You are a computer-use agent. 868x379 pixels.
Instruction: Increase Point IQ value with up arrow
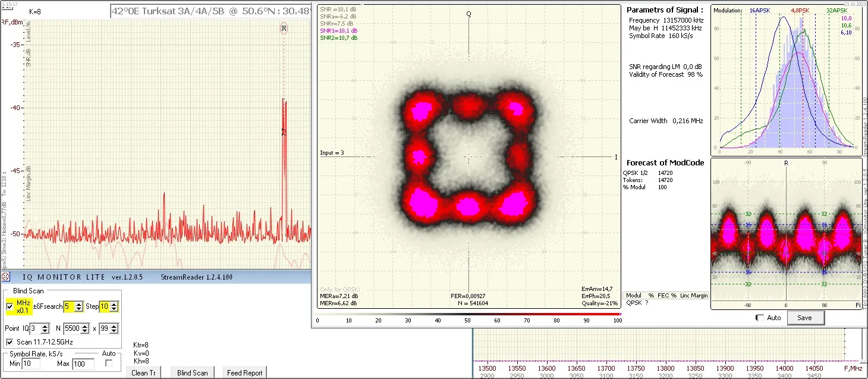coord(45,326)
